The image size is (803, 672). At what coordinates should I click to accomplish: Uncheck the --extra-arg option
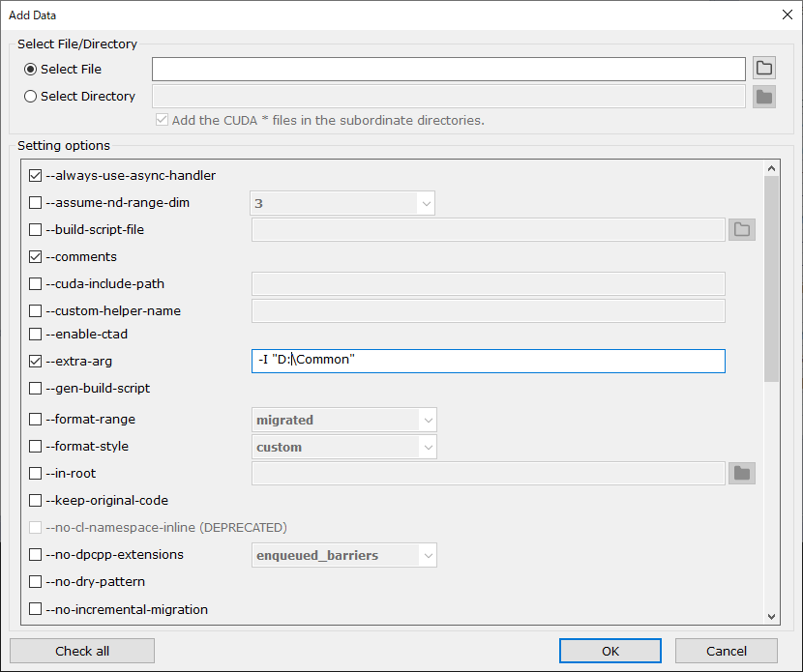click(36, 361)
